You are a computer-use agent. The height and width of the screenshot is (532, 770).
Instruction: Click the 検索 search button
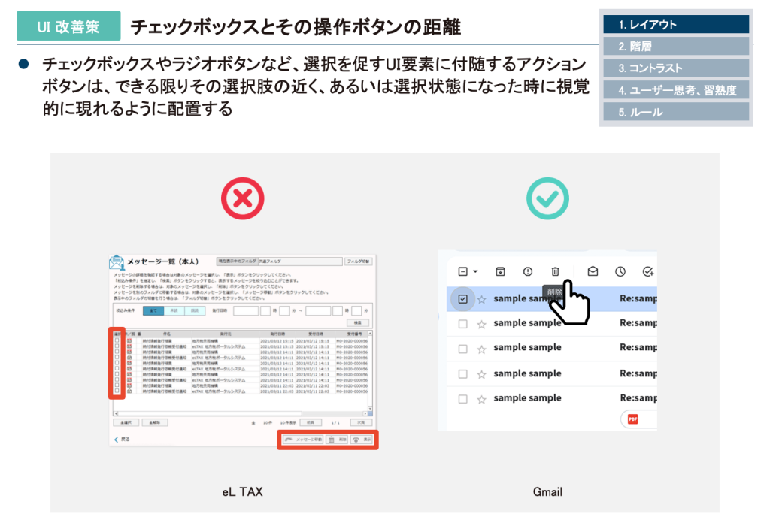tap(357, 322)
